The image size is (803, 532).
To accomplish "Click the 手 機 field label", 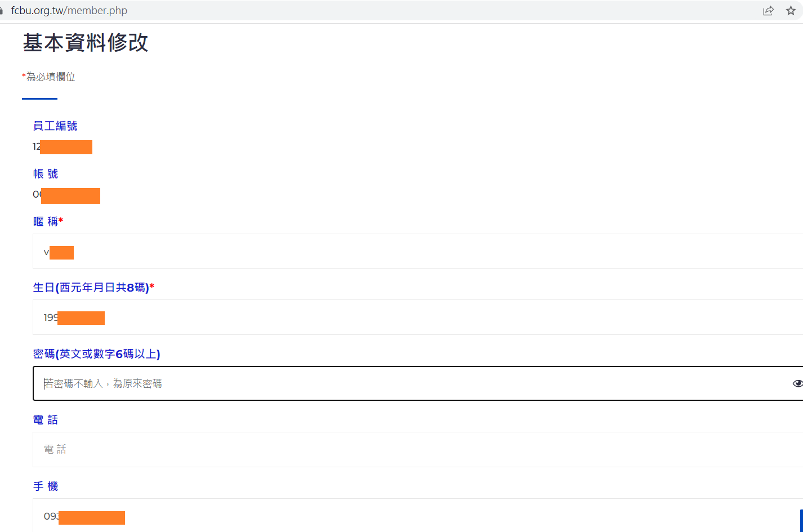I will point(46,486).
